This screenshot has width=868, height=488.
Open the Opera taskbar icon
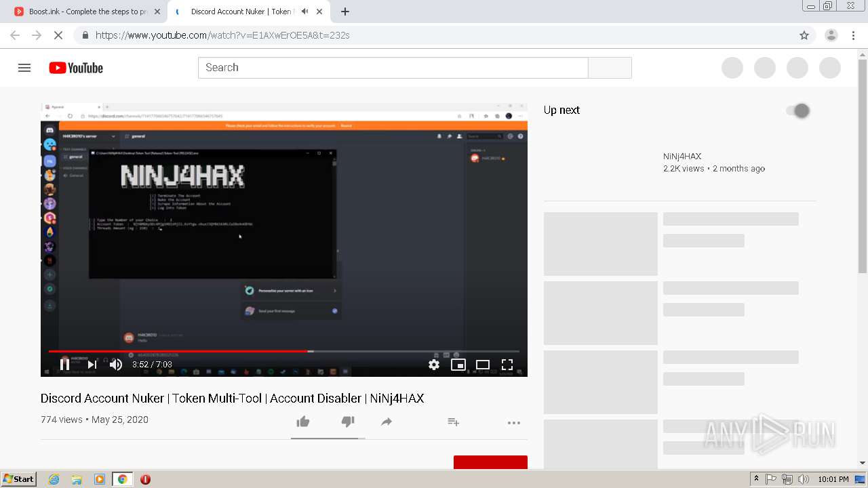145,479
